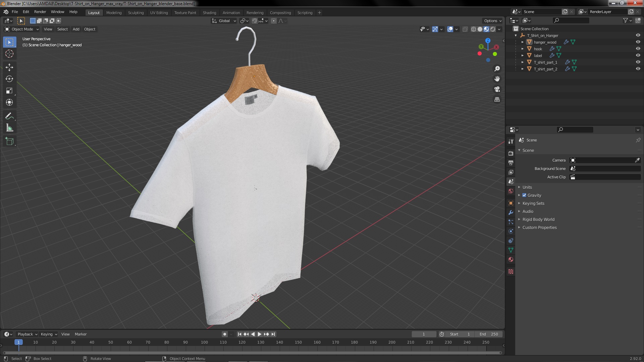Select the Move tool in toolbar

coord(9,67)
